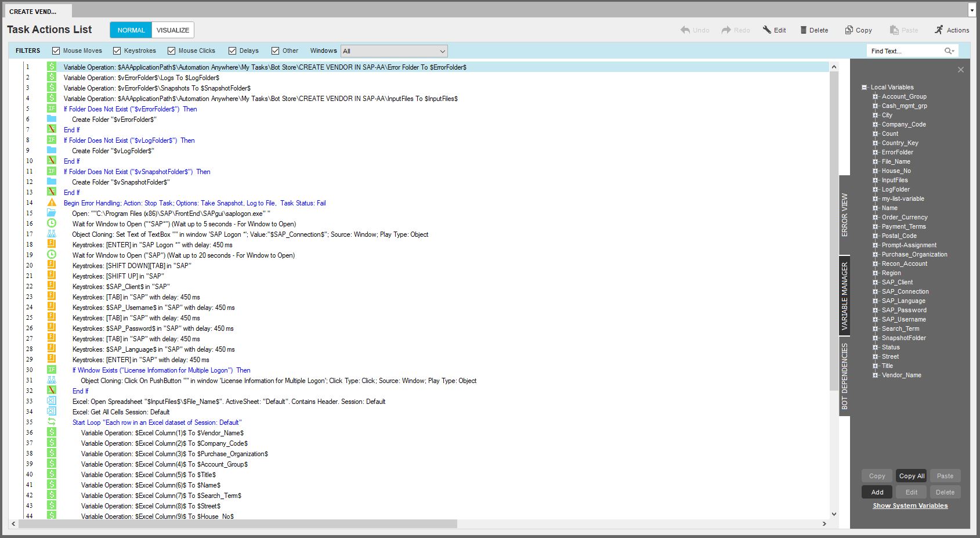The width and height of the screenshot is (980, 538).
Task: Click the loop icon on line 35
Action: pos(52,422)
